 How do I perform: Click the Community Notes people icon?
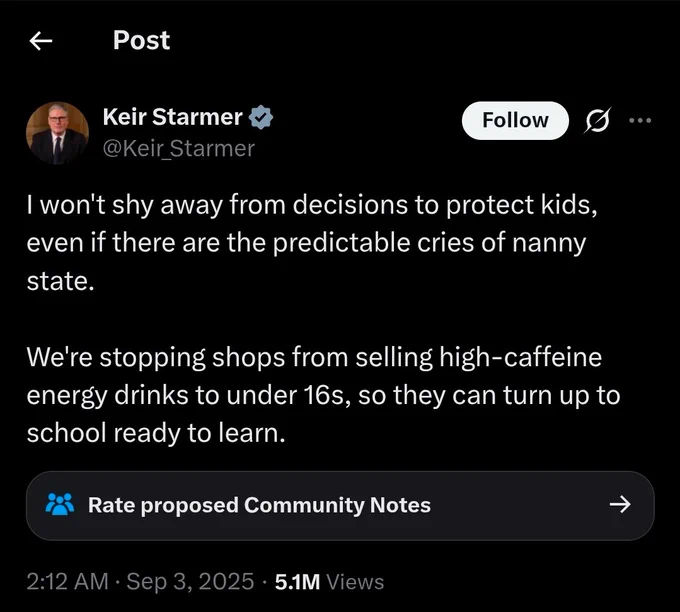point(60,504)
